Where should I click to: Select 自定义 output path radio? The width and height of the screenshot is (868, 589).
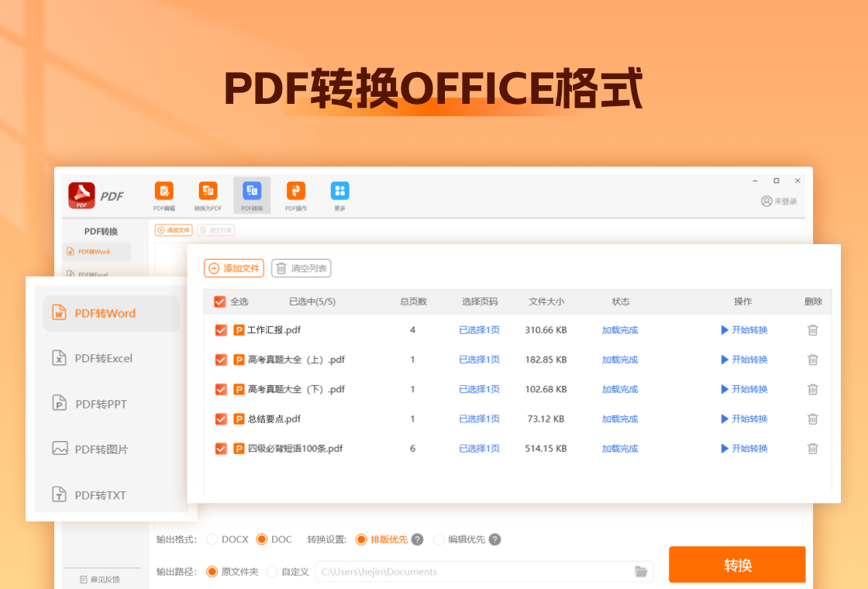pos(272,571)
